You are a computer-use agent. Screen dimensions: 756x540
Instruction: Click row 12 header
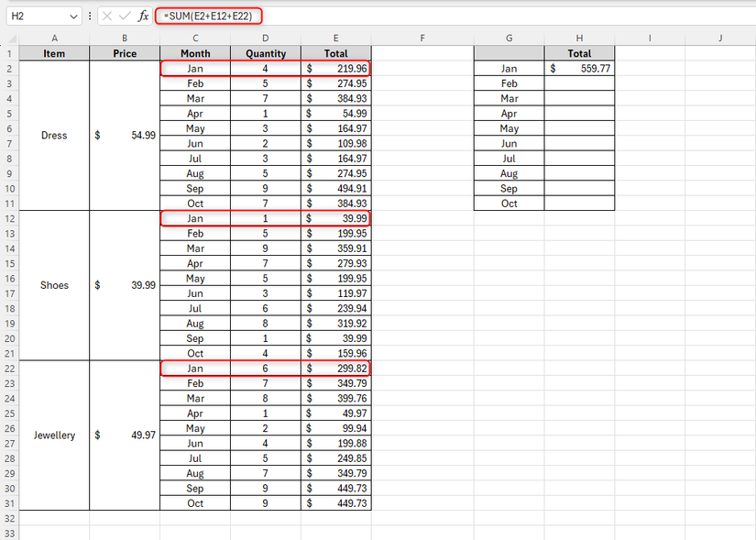pyautogui.click(x=9, y=218)
